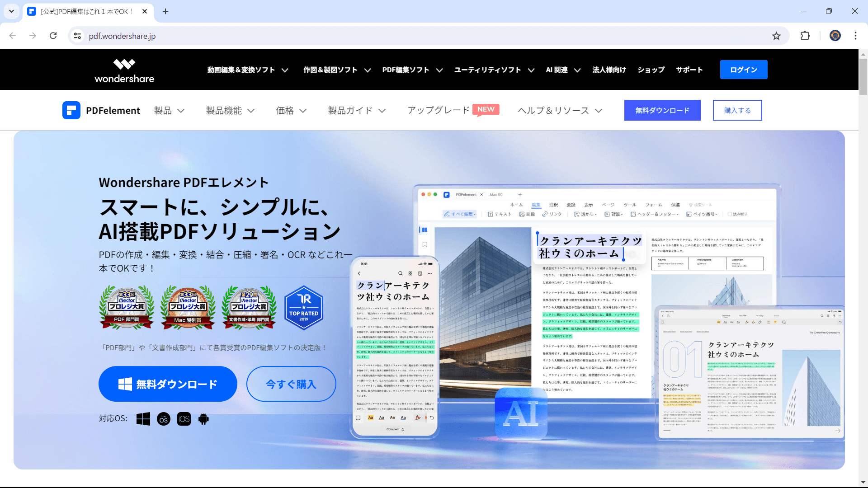Click the browser bookmark star icon
Viewport: 868px width, 488px height.
[776, 36]
